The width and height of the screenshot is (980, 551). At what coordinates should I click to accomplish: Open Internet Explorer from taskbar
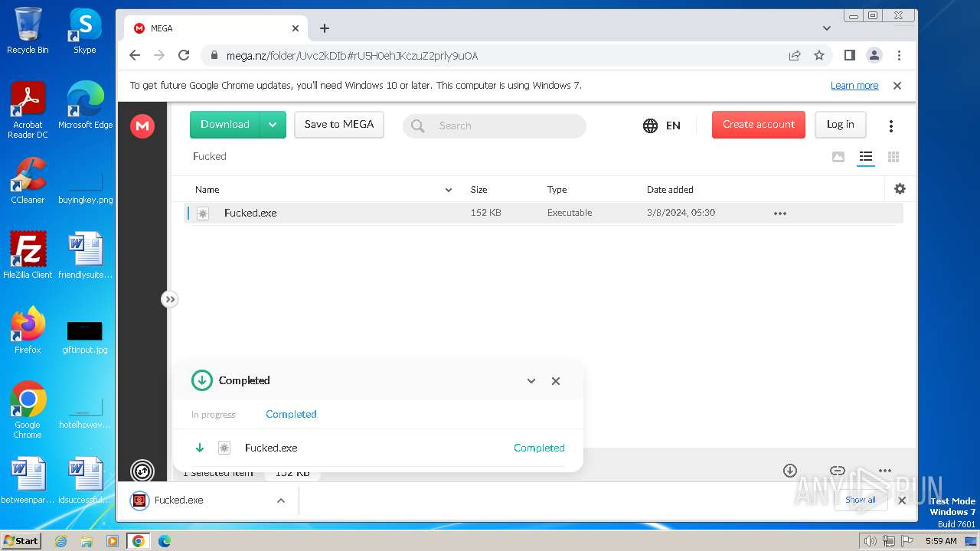pos(61,541)
